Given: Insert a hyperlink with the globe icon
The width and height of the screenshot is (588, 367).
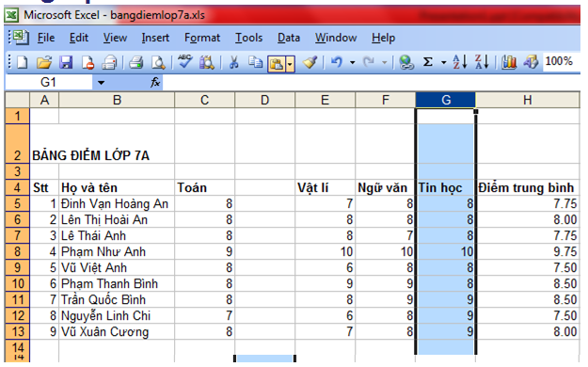Looking at the screenshot, I should tap(406, 62).
